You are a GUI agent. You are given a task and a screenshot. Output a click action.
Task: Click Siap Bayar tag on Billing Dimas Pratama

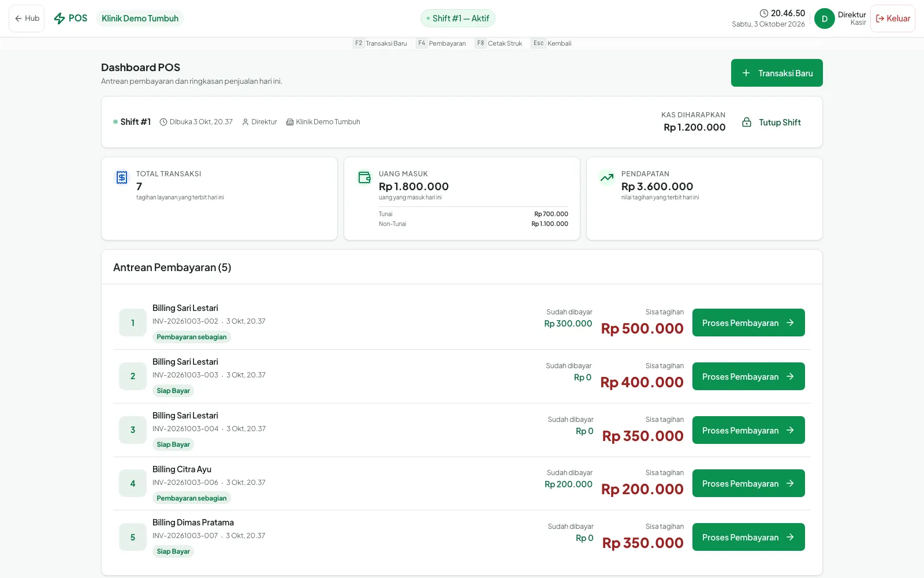(173, 551)
